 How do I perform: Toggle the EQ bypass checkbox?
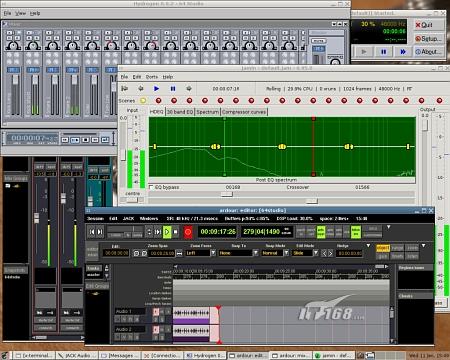[x=151, y=187]
